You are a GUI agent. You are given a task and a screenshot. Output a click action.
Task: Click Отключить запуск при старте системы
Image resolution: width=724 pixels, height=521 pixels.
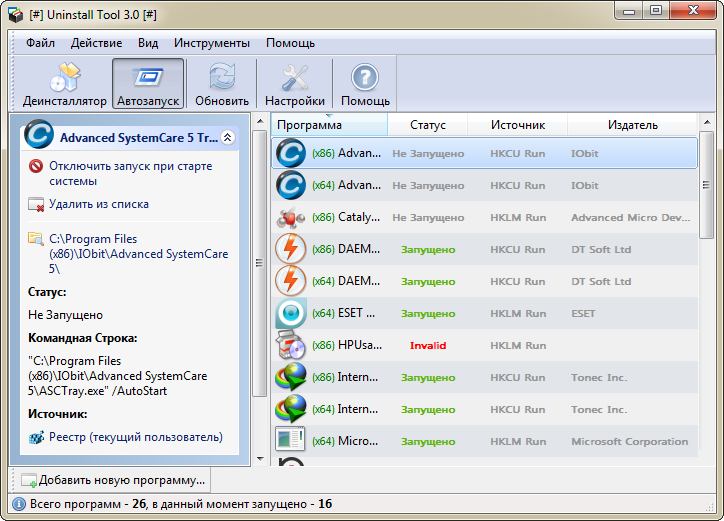131,173
